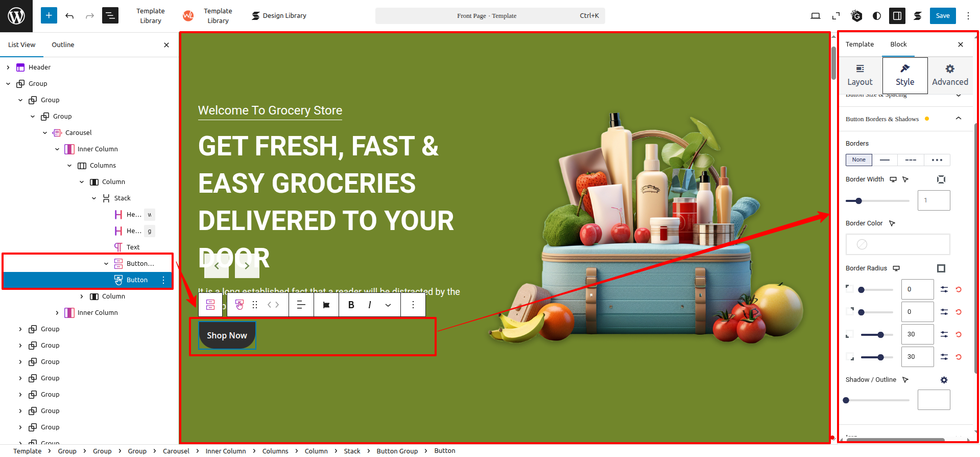Click the italic formatting icon
This screenshot has height=457, width=980.
point(369,305)
